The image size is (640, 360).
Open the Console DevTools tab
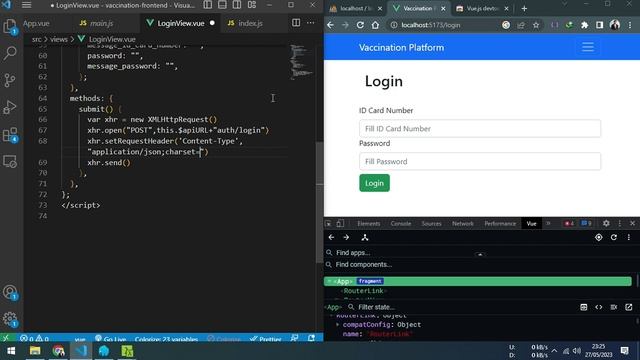(x=400, y=223)
